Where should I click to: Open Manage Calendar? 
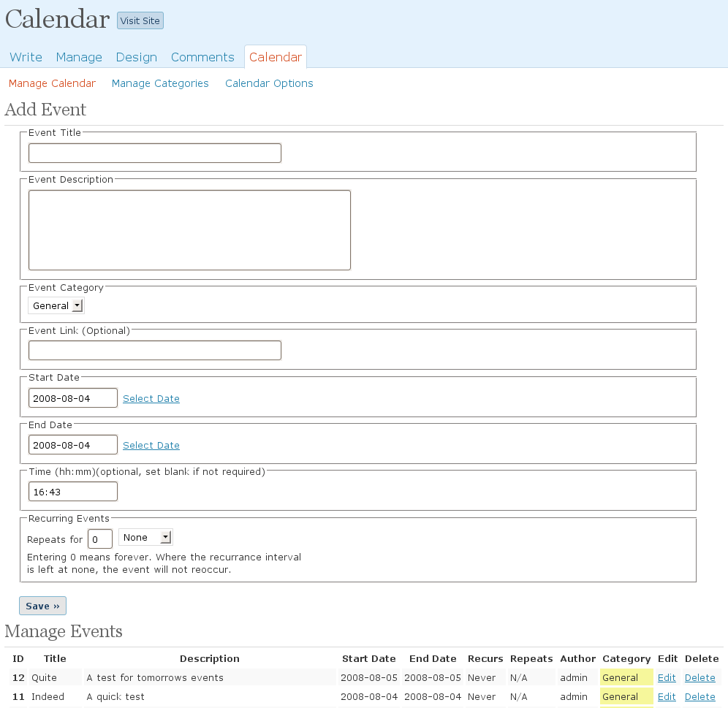(52, 83)
